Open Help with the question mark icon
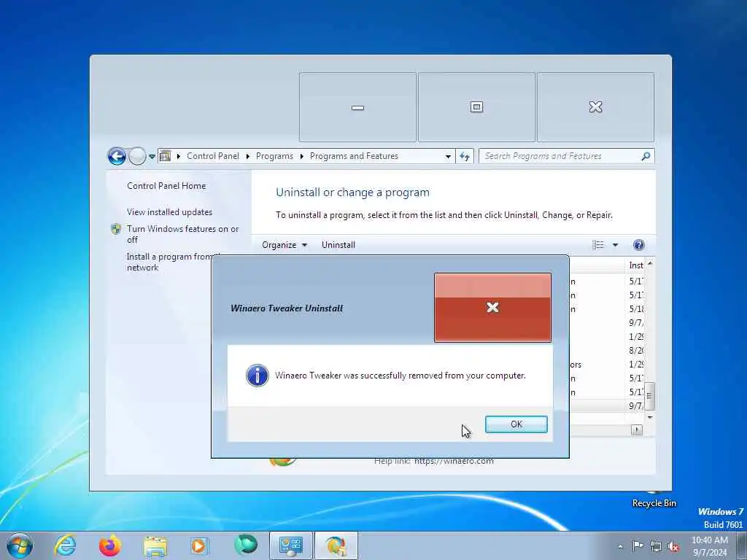Image resolution: width=747 pixels, height=560 pixels. click(x=639, y=245)
